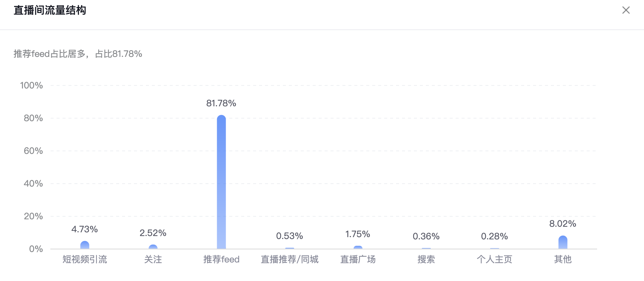The width and height of the screenshot is (644, 281).
Task: Click the 推荐feed bar in chart
Action: click(x=221, y=182)
